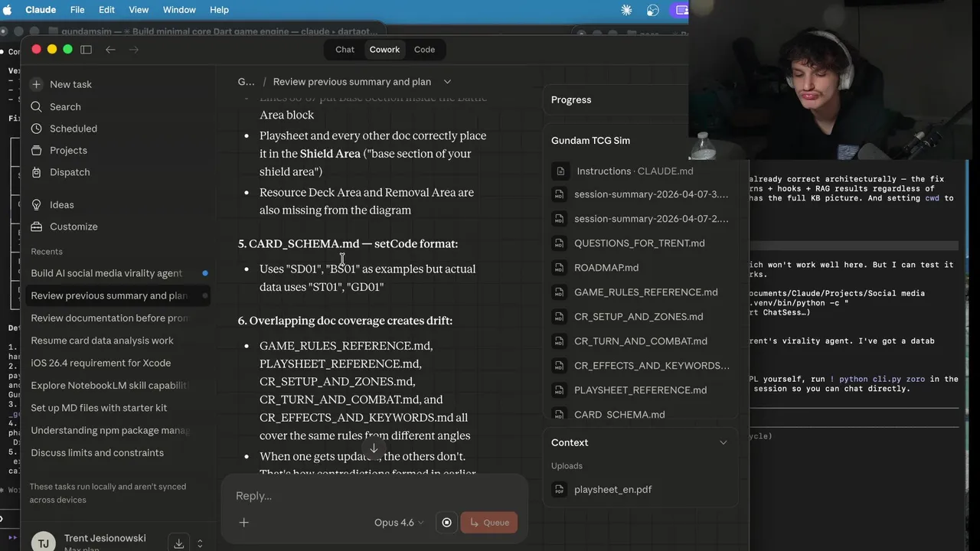Image resolution: width=980 pixels, height=551 pixels.
Task: Open PLAYSHEET_REFERENCE.md in Progress panel
Action: 641,390
